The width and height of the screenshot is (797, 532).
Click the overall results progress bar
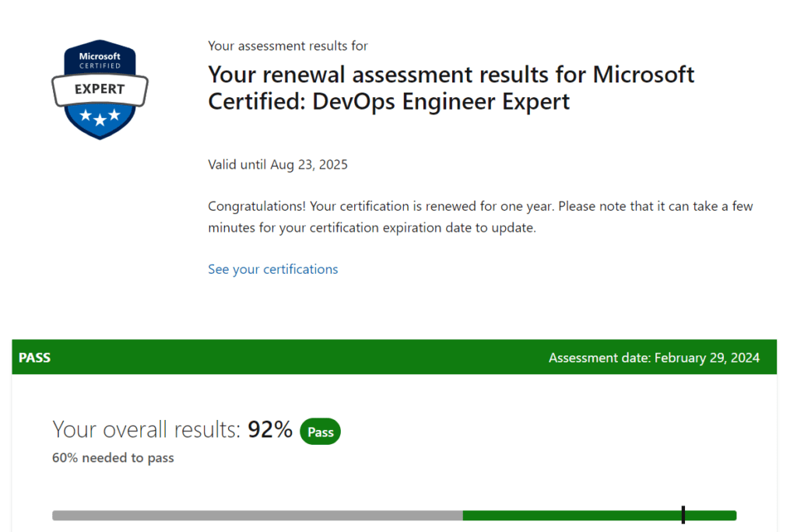tap(393, 514)
